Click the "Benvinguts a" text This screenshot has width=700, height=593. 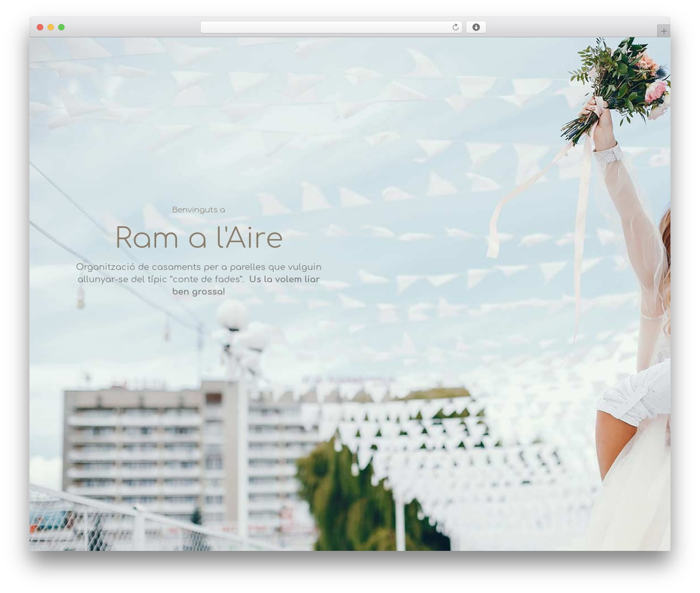click(x=199, y=210)
